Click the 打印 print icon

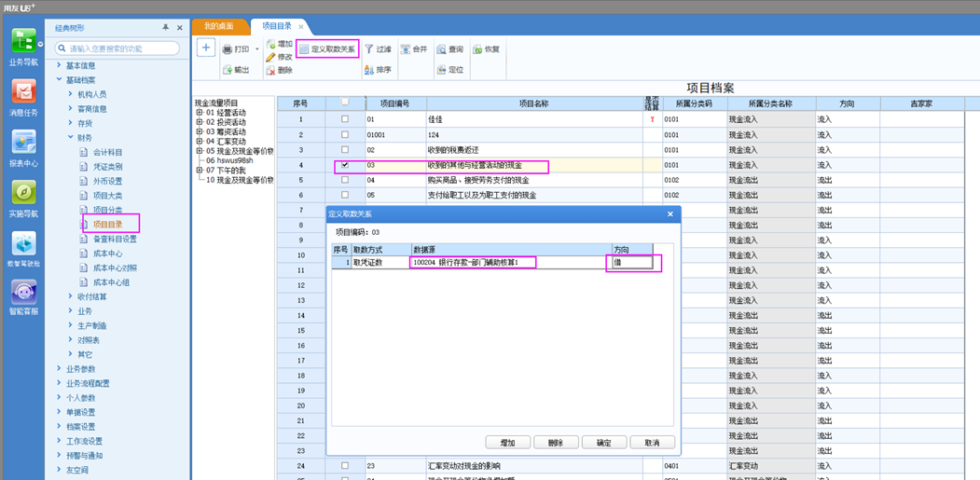[228, 49]
